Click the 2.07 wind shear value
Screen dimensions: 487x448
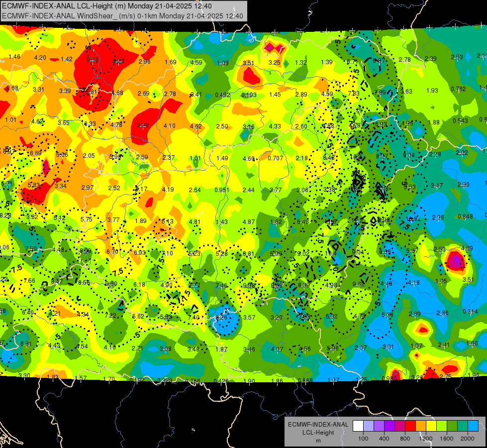pyautogui.click(x=361, y=348)
